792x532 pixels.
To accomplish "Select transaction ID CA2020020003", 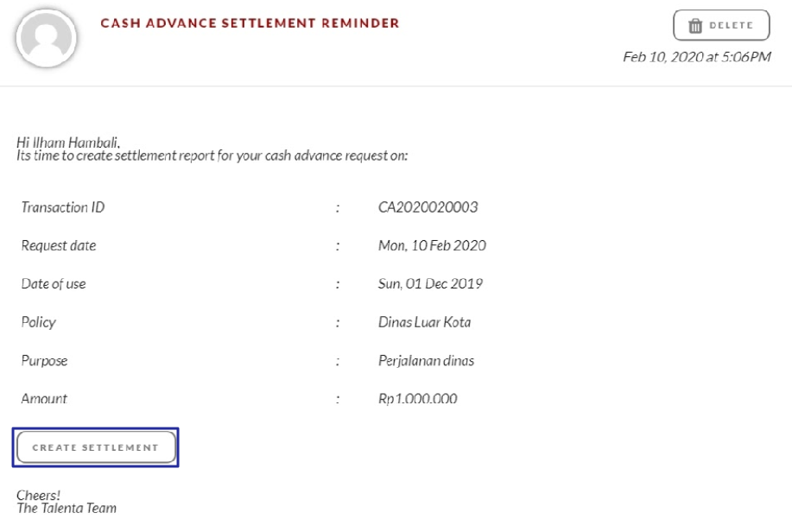I will (428, 207).
